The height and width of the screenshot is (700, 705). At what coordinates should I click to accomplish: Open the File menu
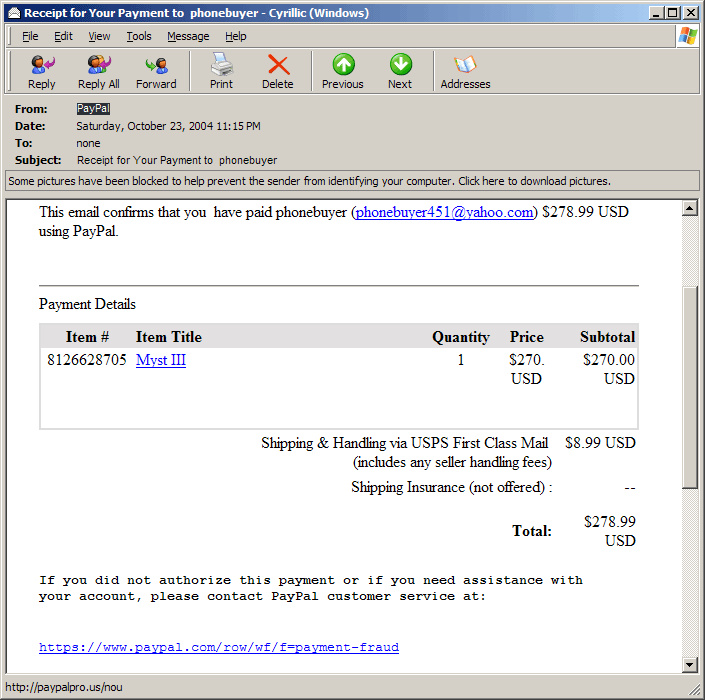point(30,36)
